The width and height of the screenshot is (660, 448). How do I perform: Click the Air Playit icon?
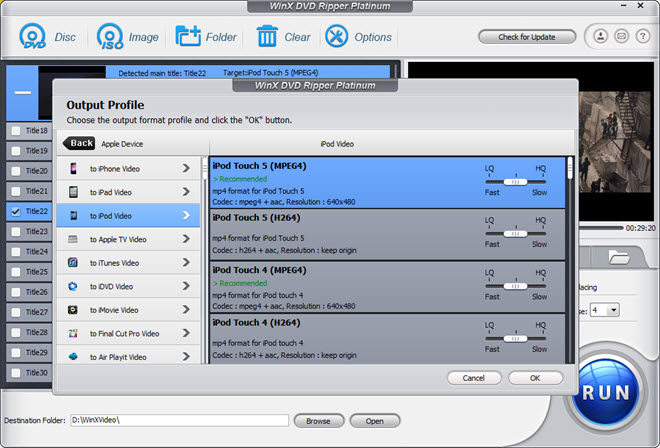click(x=73, y=357)
